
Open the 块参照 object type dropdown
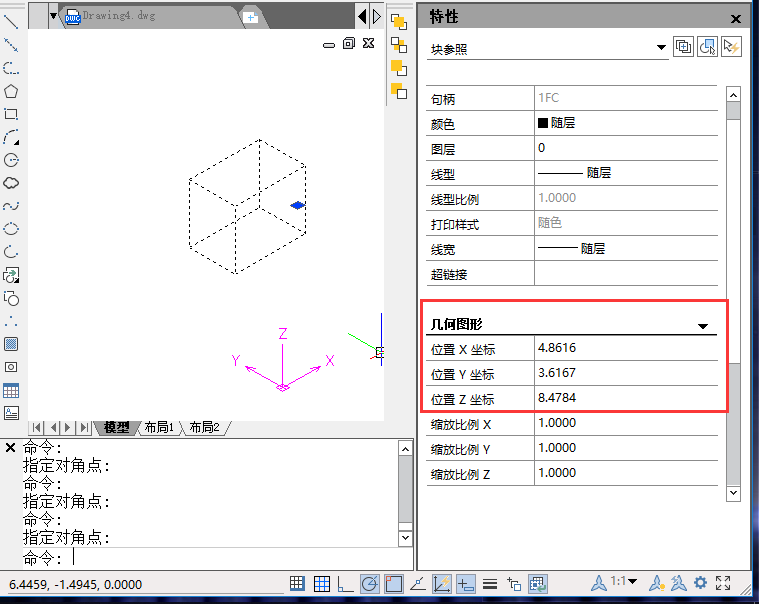661,47
